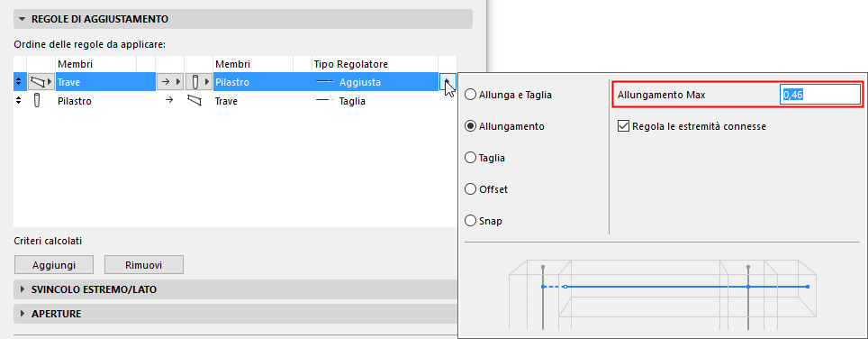Uncheck Regola le estremità connesse
Screen dimensions: 868x339
622,126
